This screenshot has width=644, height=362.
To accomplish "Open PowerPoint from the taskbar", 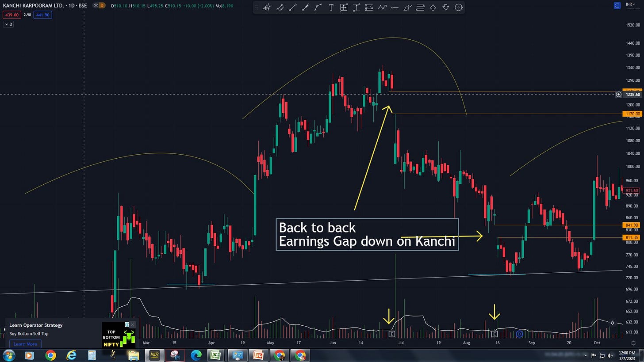I will tap(258, 355).
